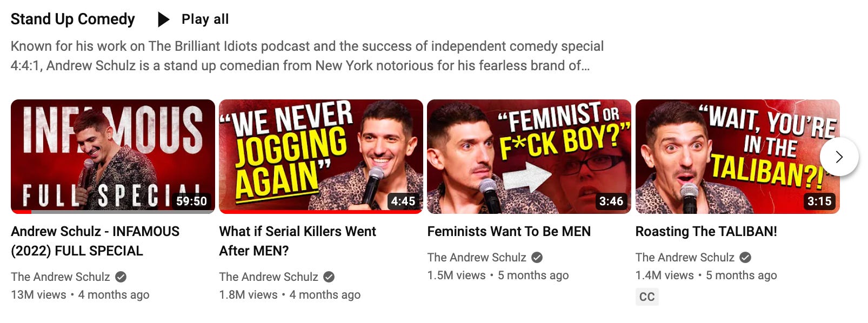
Task: Expand the truncated playlist description ellipsis
Action: coord(586,66)
